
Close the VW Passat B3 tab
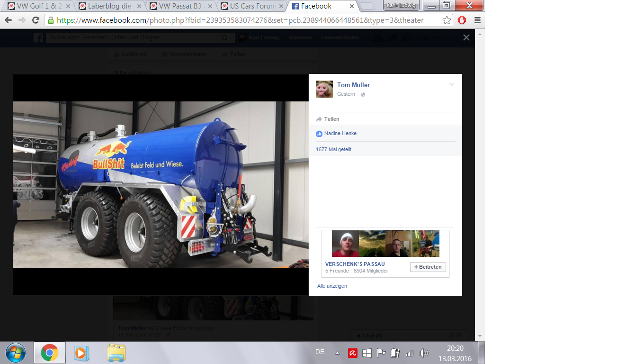point(210,6)
